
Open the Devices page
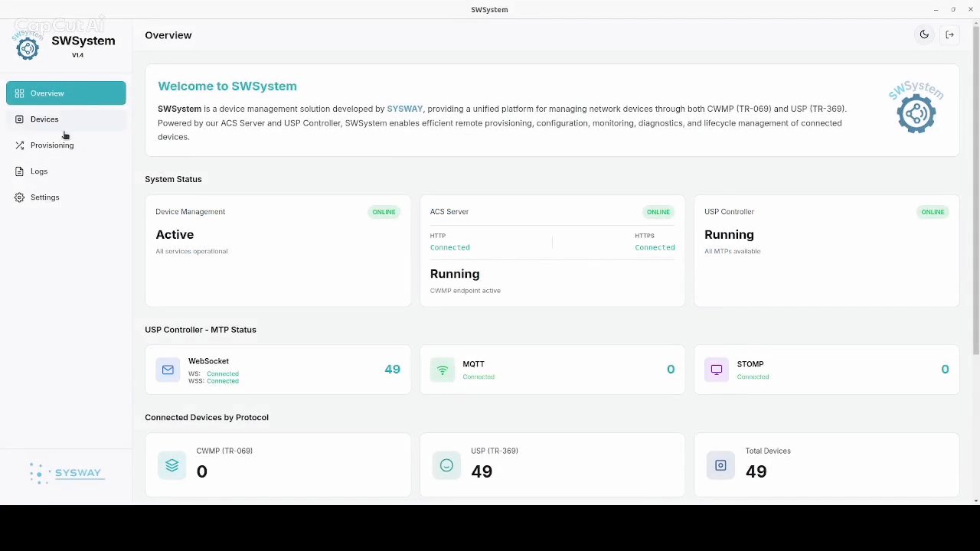point(66,119)
